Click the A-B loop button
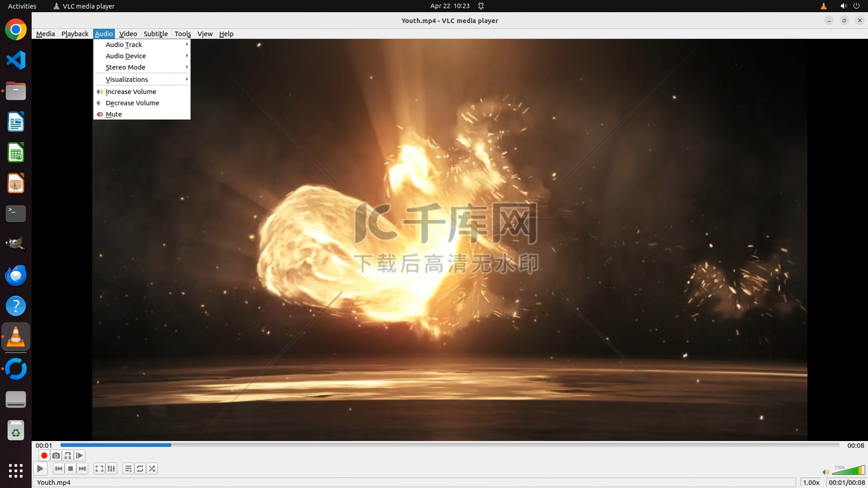The width and height of the screenshot is (868, 488). (68, 455)
